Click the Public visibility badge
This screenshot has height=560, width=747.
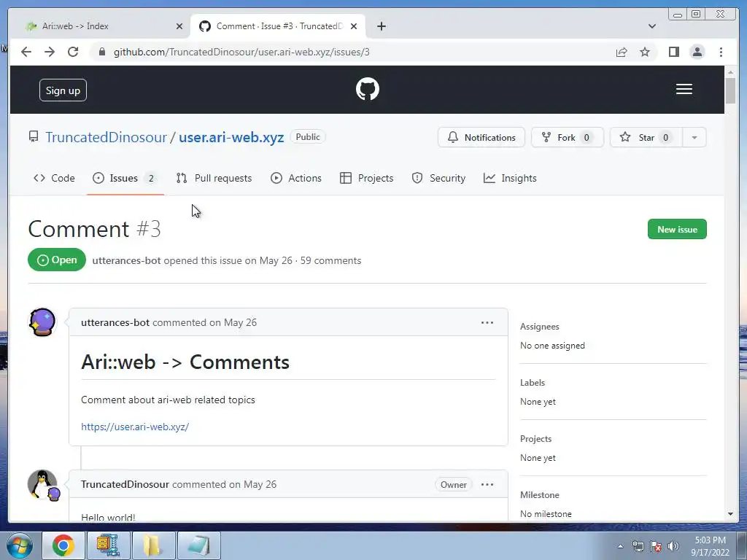point(308,136)
